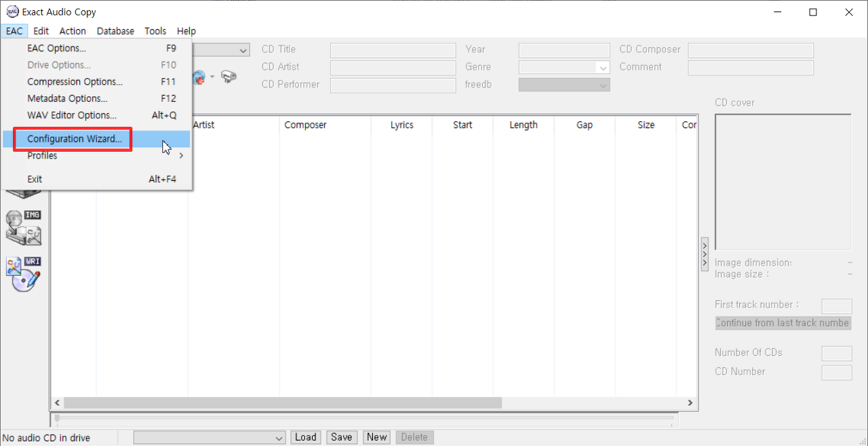
Task: Open the Database menu
Action: click(x=115, y=31)
